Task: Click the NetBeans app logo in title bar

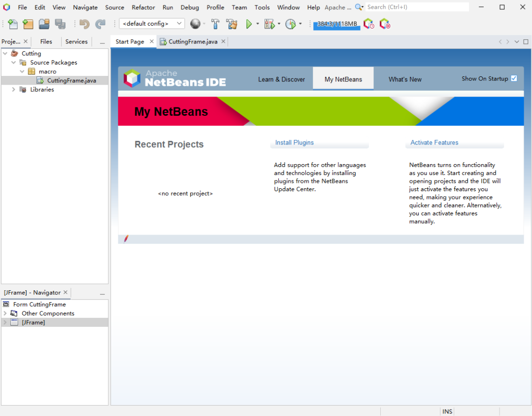Action: coord(6,7)
